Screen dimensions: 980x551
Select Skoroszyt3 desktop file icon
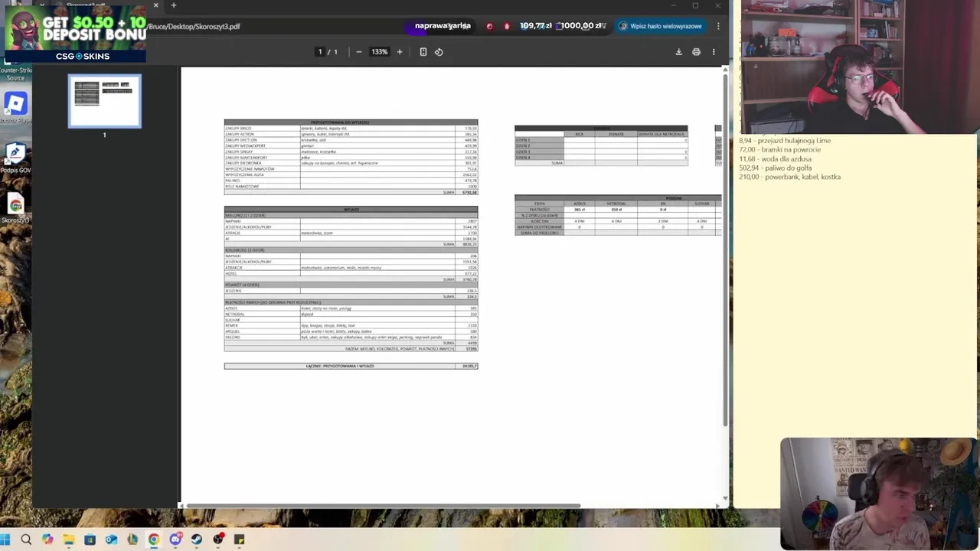tap(15, 208)
